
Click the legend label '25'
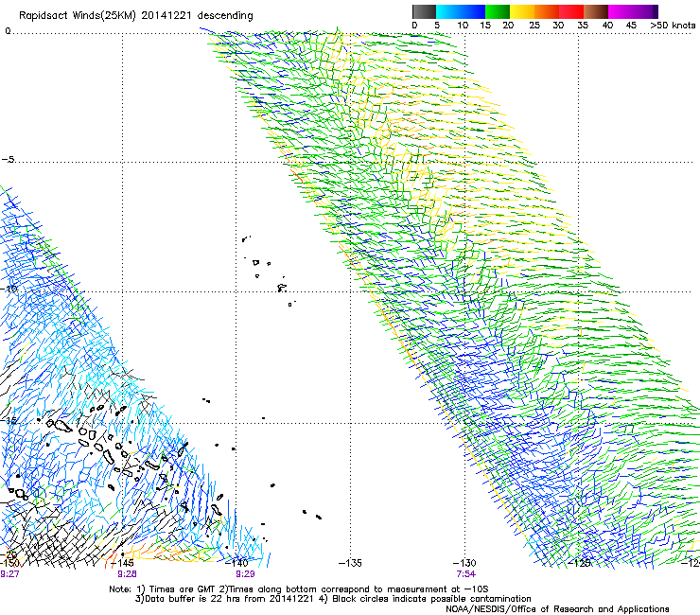click(x=534, y=26)
